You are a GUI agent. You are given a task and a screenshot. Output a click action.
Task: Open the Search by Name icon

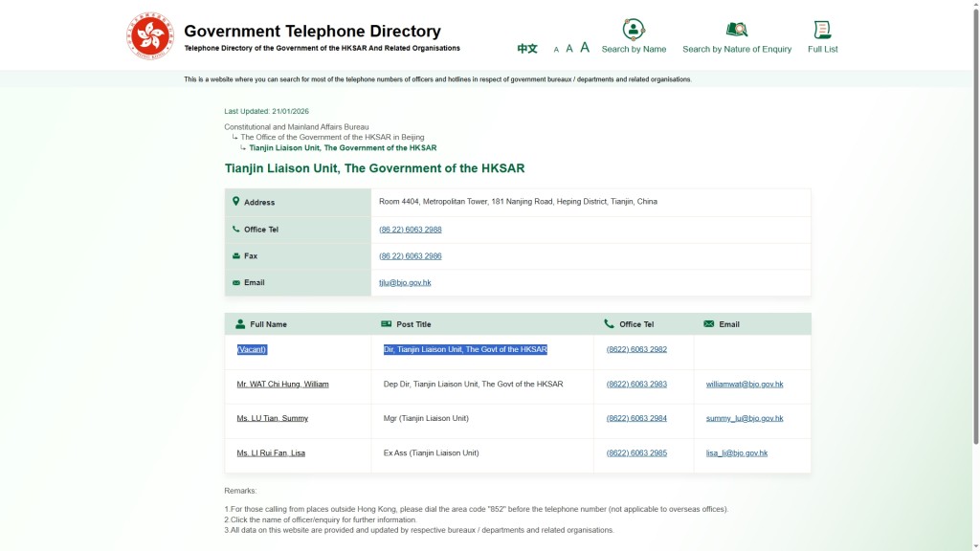634,30
